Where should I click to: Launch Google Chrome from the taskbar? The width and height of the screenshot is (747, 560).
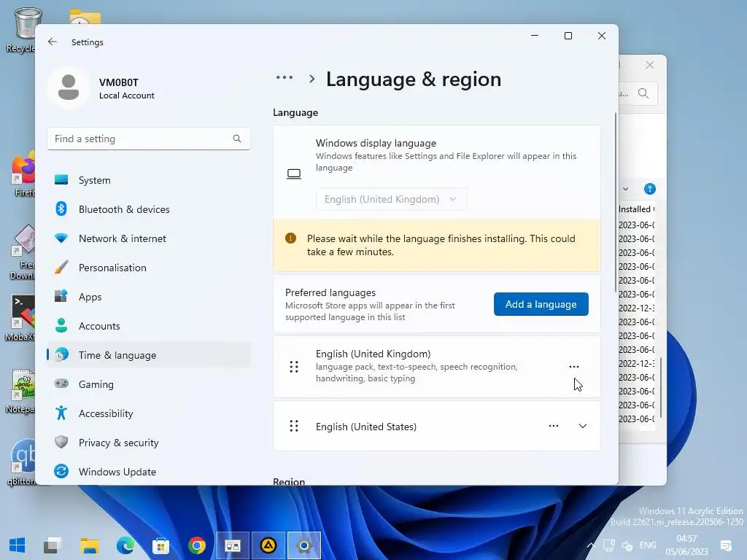[197, 545]
